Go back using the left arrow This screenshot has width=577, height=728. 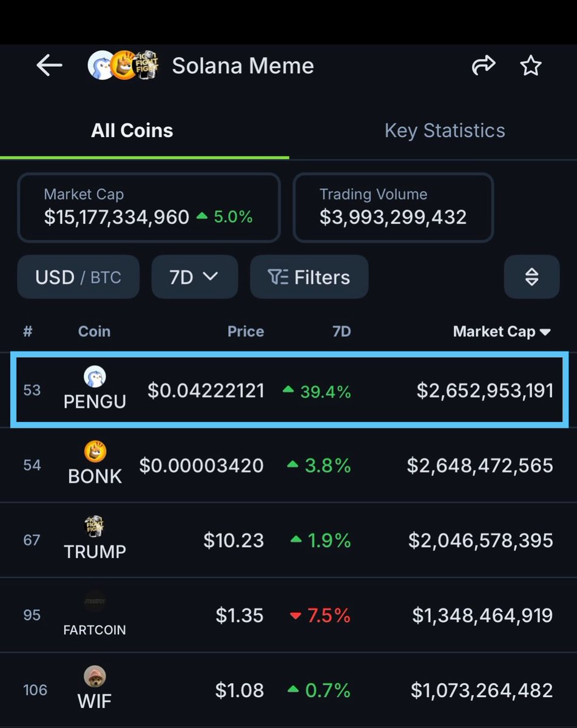point(49,66)
